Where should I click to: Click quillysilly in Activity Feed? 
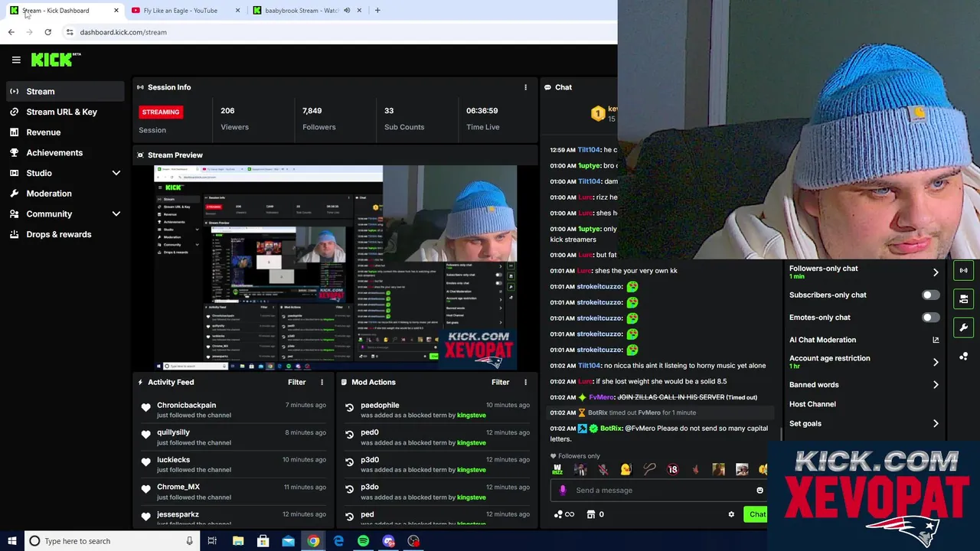pos(173,432)
